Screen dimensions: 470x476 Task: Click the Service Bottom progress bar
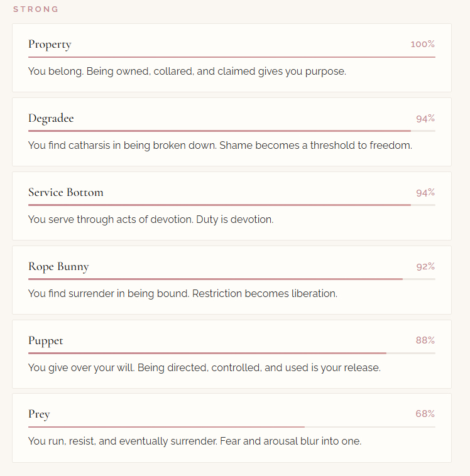pos(231,205)
